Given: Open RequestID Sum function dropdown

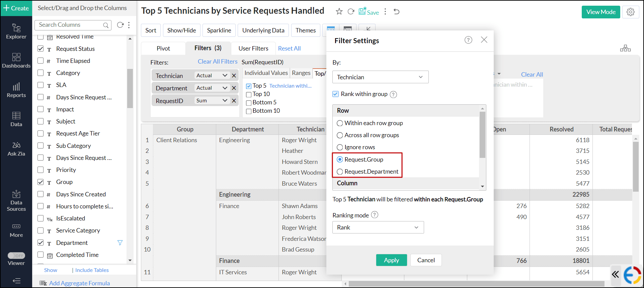Looking at the screenshot, I should (212, 101).
